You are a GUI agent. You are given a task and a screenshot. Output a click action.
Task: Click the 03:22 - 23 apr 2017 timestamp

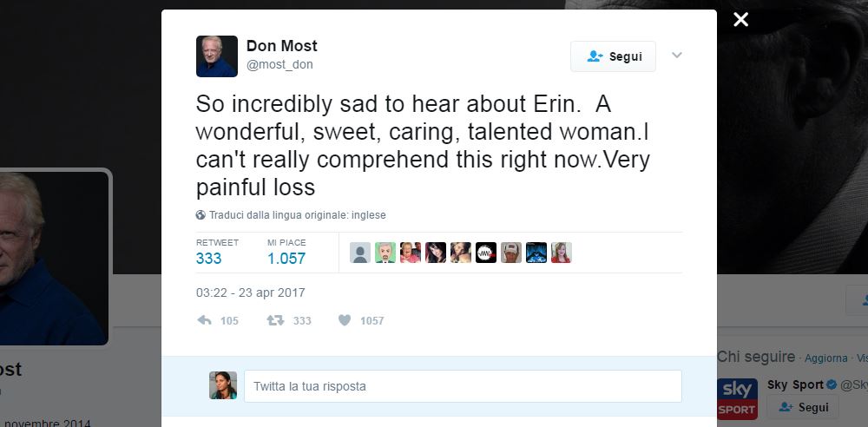[250, 292]
